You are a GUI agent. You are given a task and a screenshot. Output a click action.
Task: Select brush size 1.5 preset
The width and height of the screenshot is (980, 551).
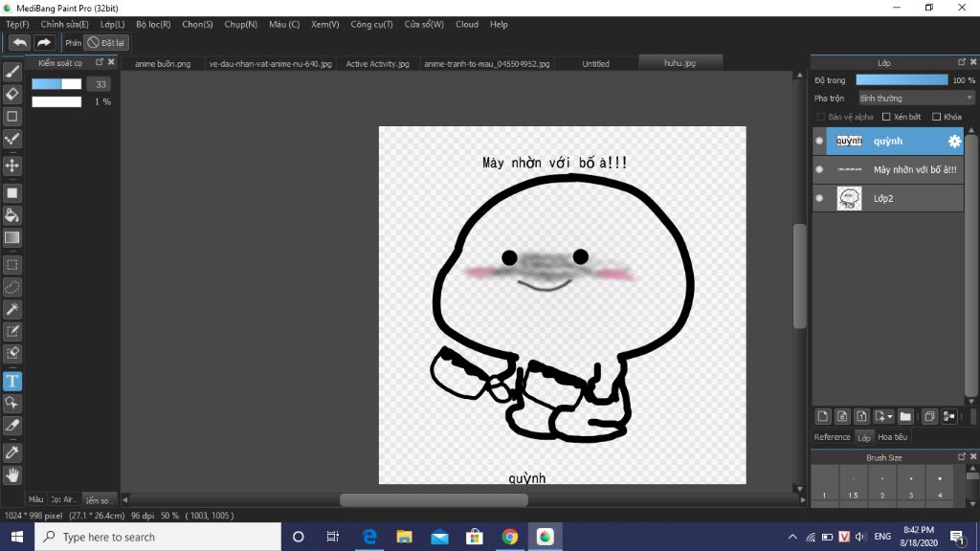[x=853, y=486]
